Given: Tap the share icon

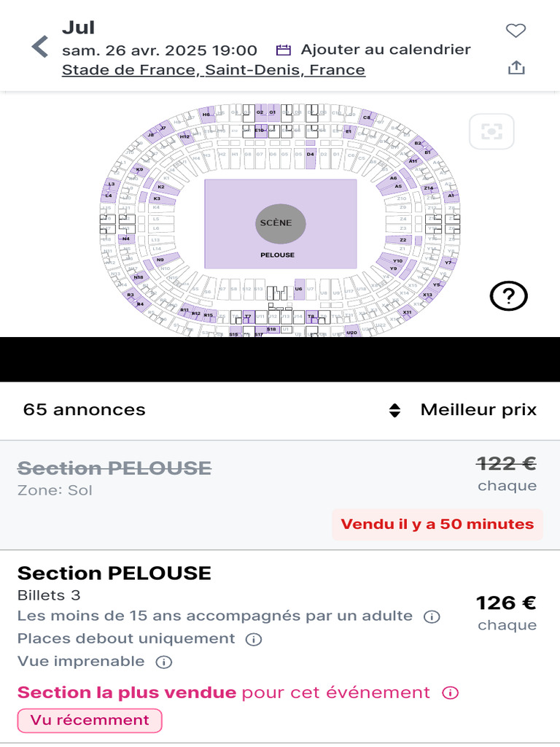Looking at the screenshot, I should click(x=516, y=68).
